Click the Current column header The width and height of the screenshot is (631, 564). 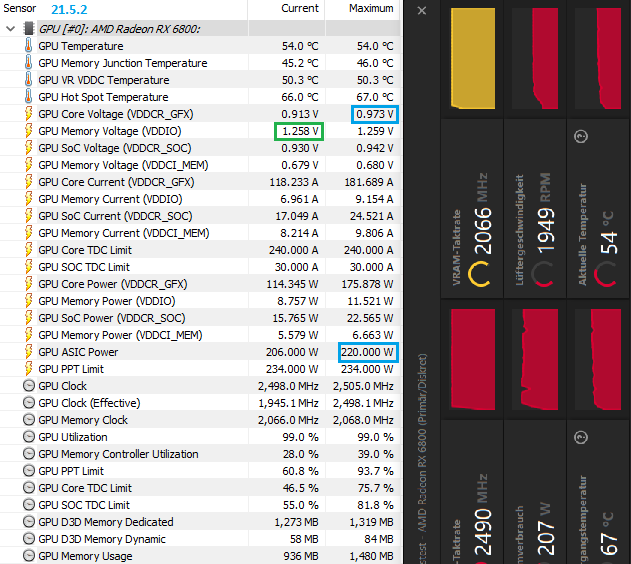coord(300,8)
